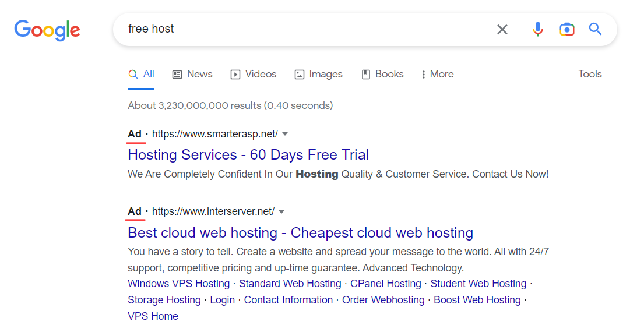Click into the search field containing 'free host'
This screenshot has width=644, height=332.
tap(291, 29)
